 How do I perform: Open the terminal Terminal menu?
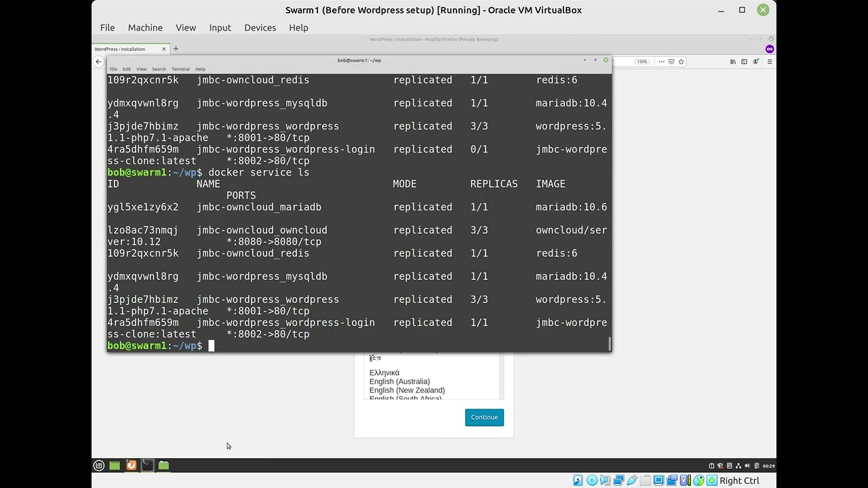pyautogui.click(x=180, y=69)
